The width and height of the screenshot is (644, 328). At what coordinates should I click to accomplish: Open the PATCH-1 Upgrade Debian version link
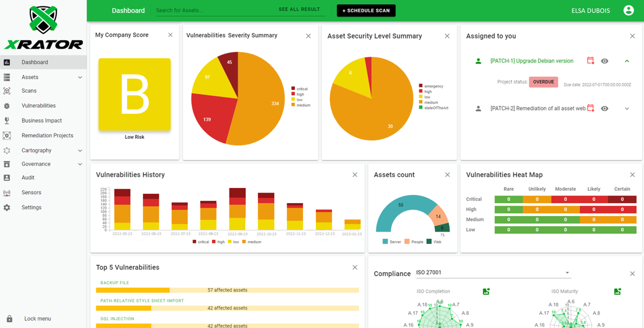(x=532, y=61)
